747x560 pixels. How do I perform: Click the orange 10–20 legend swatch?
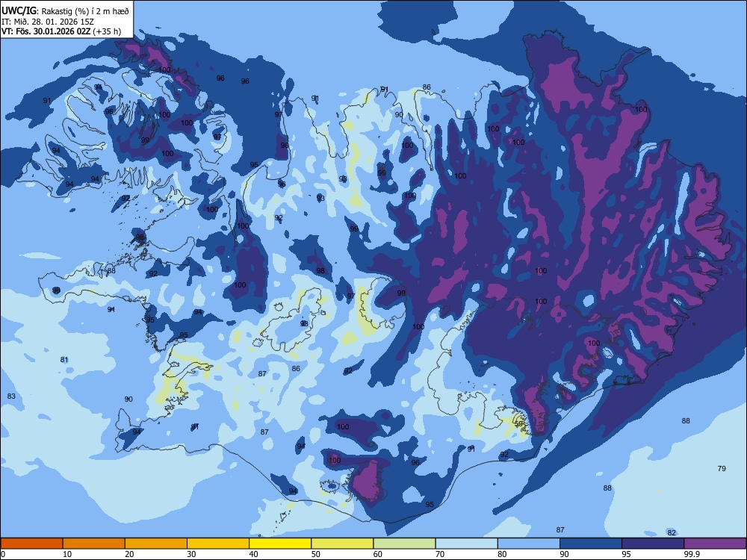(x=94, y=544)
